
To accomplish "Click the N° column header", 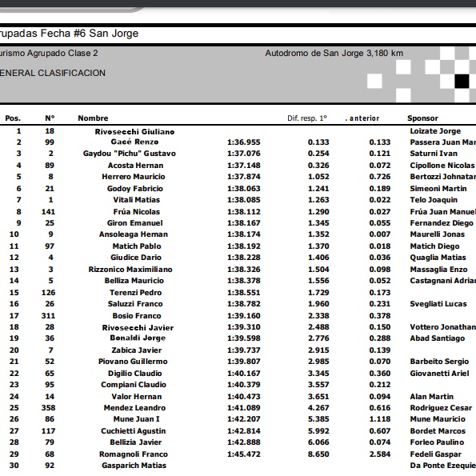I will tap(50, 118).
